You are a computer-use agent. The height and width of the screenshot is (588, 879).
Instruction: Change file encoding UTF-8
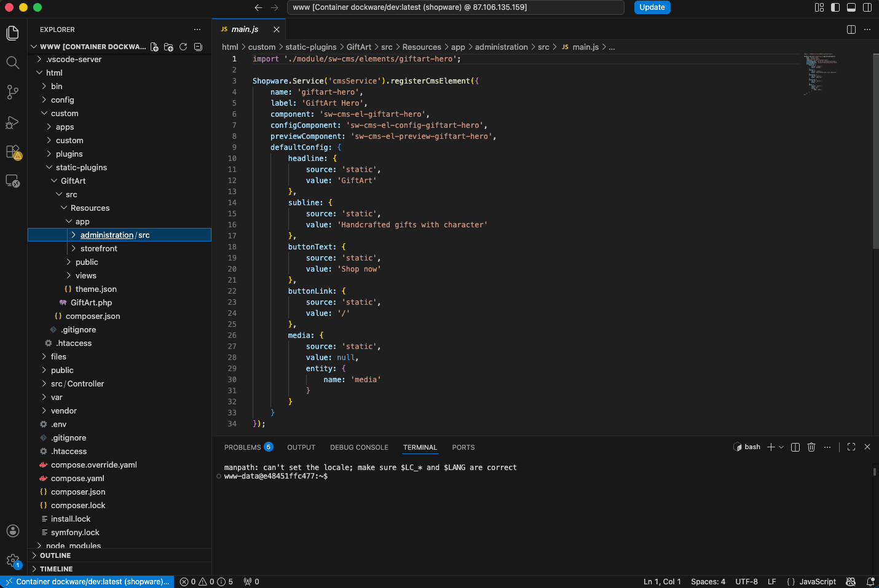pos(746,582)
